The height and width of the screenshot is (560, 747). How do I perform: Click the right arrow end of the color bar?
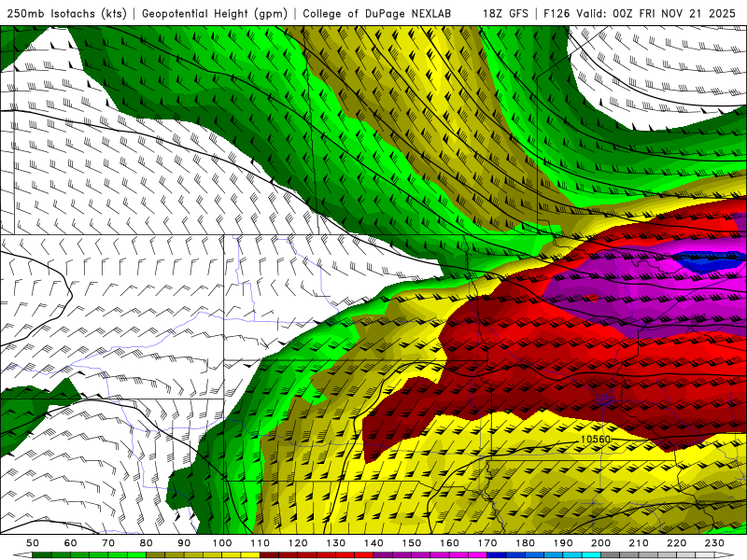725,555
